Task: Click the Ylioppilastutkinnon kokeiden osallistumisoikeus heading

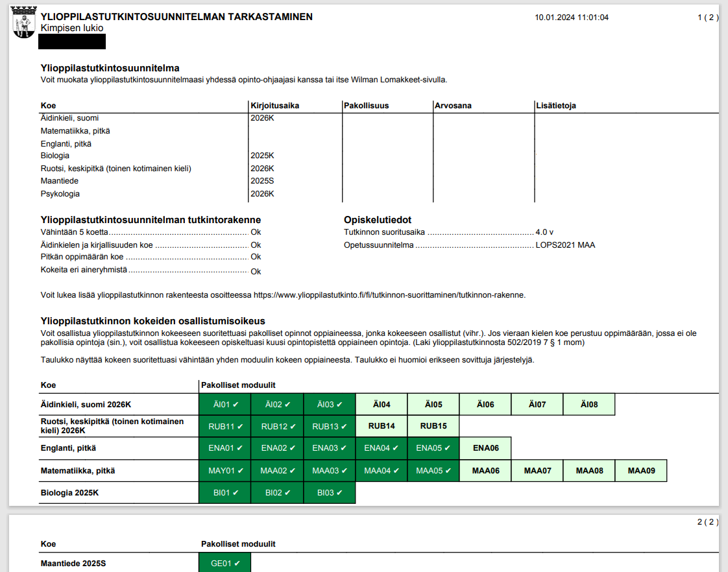Action: point(152,321)
